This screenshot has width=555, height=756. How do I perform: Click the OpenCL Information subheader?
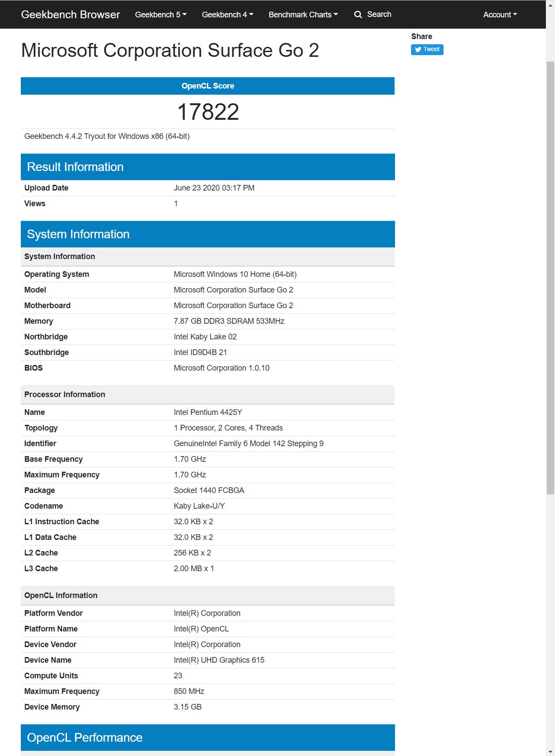click(x=208, y=595)
